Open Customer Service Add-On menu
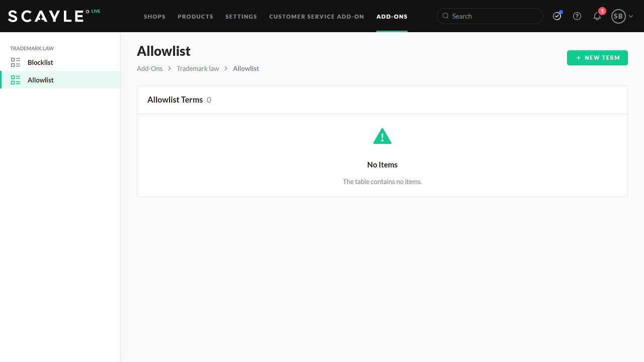The width and height of the screenshot is (644, 362). [316, 17]
